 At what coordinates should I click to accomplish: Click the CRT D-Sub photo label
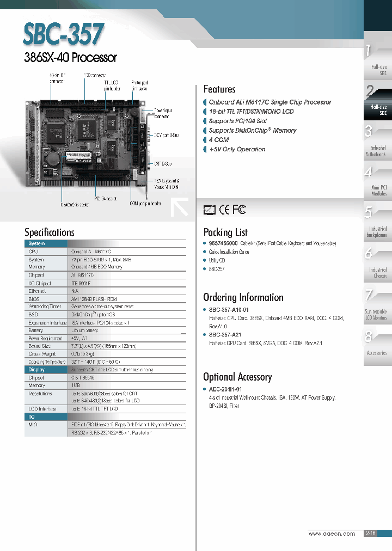coord(163,164)
